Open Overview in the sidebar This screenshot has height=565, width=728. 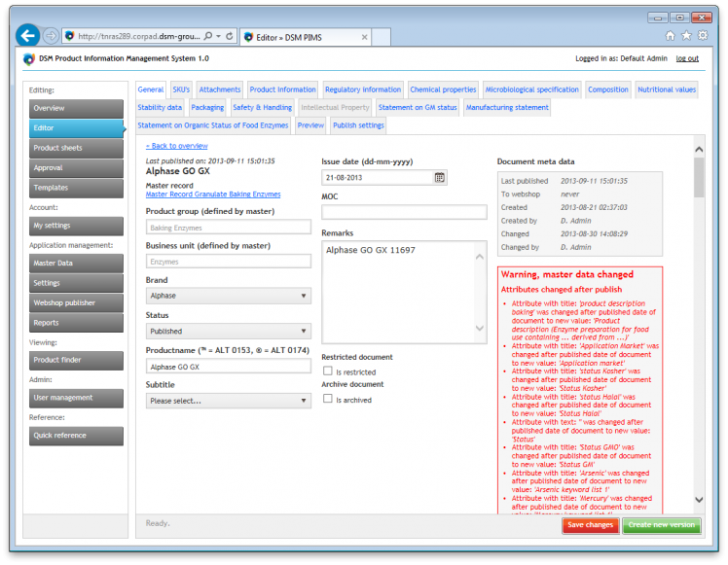click(x=76, y=109)
